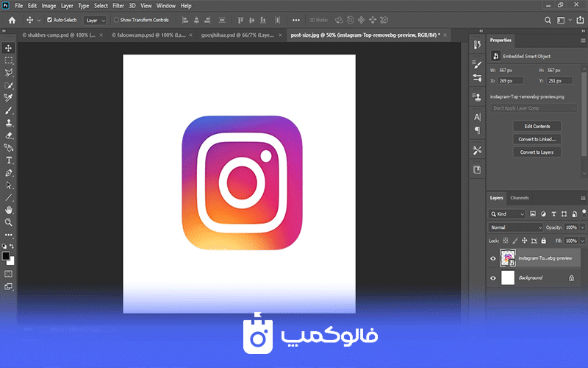Open the Normal blend mode dropdown

[x=516, y=227]
